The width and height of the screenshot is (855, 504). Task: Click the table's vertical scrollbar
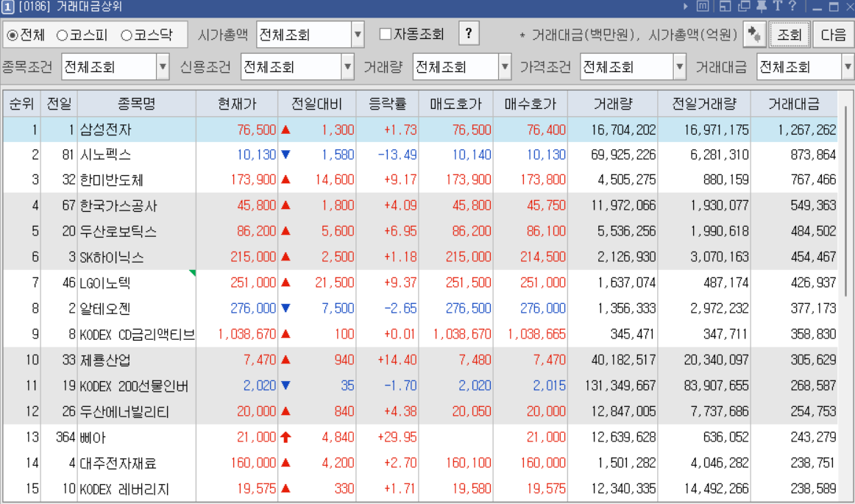point(846,202)
